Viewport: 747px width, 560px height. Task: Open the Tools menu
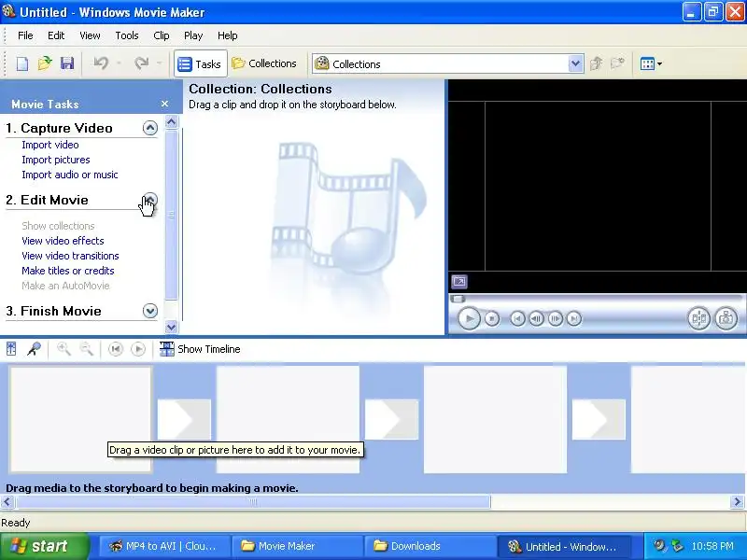pos(127,35)
